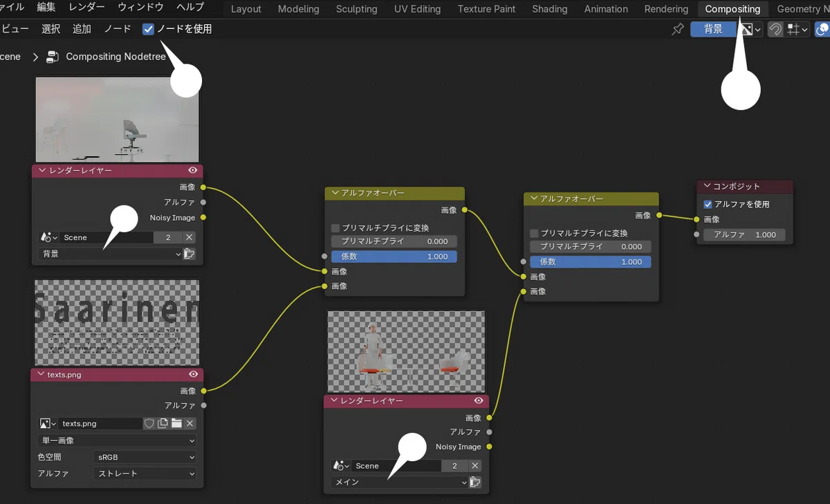This screenshot has height=504, width=830.
Task: Unlink scene with X on メイン render layer node
Action: click(x=475, y=466)
